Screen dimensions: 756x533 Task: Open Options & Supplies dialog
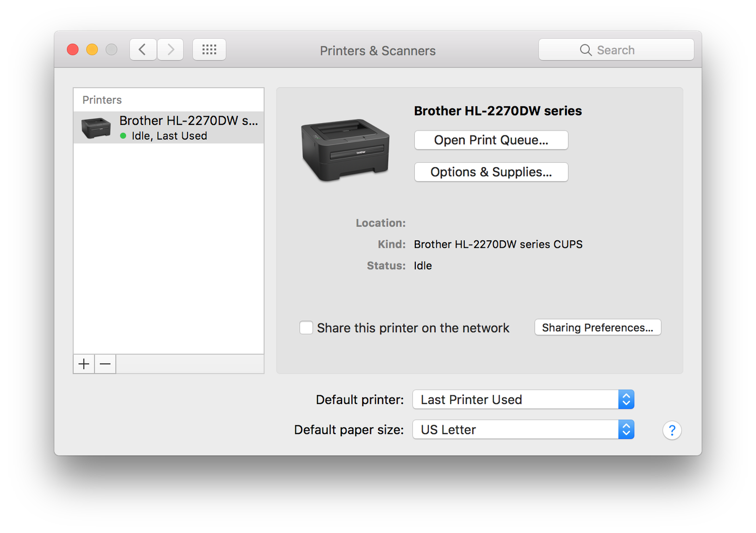click(491, 172)
